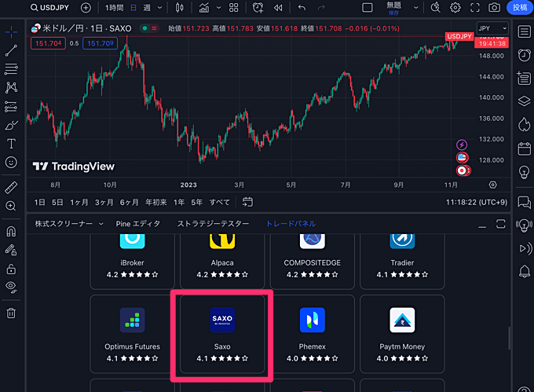Select the zoom-in tool
The height and width of the screenshot is (392, 534).
[x=11, y=206]
